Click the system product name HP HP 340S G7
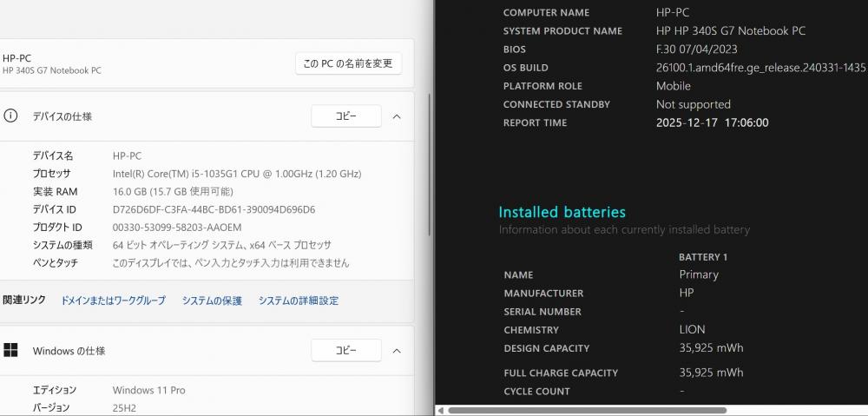Image resolution: width=868 pixels, height=416 pixels. (731, 30)
